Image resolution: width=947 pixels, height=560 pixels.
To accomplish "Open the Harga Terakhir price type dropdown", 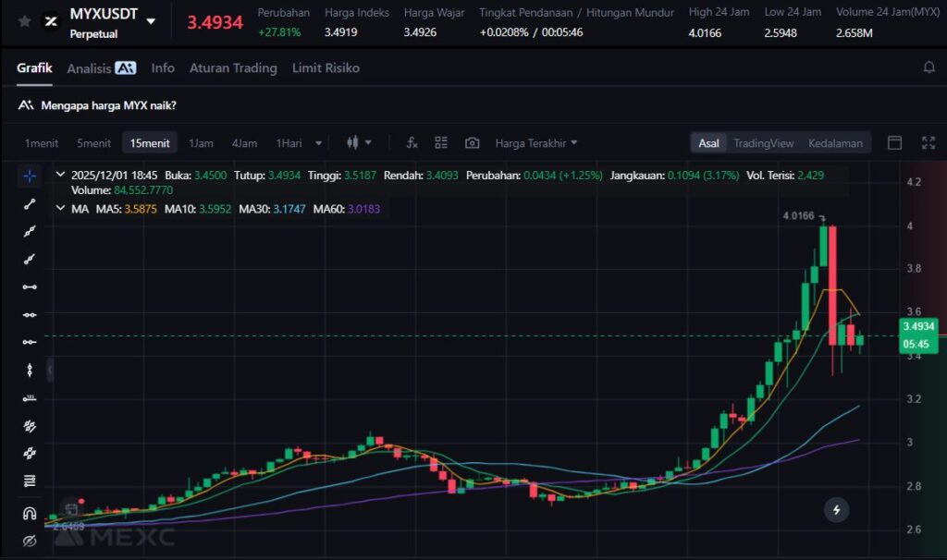I will point(535,143).
